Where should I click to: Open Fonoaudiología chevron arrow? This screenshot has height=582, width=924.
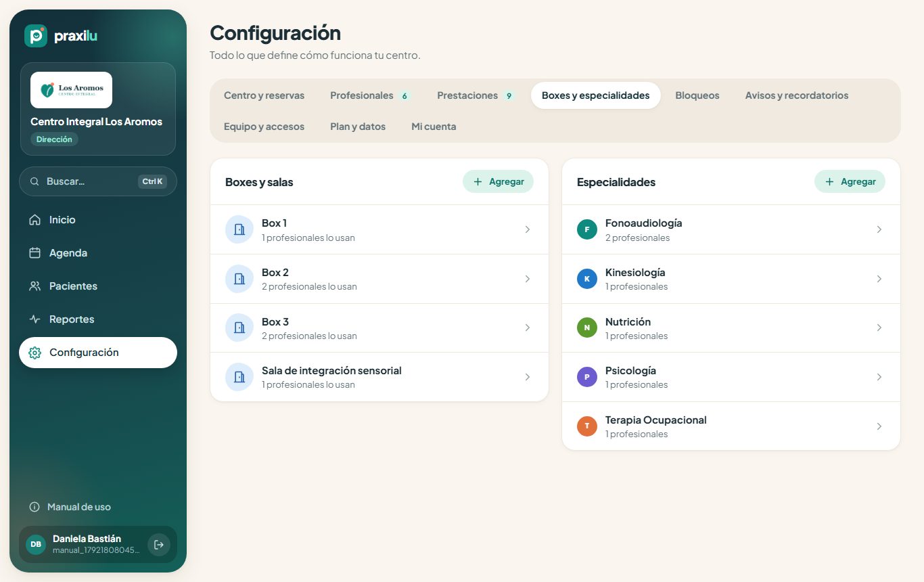(879, 229)
